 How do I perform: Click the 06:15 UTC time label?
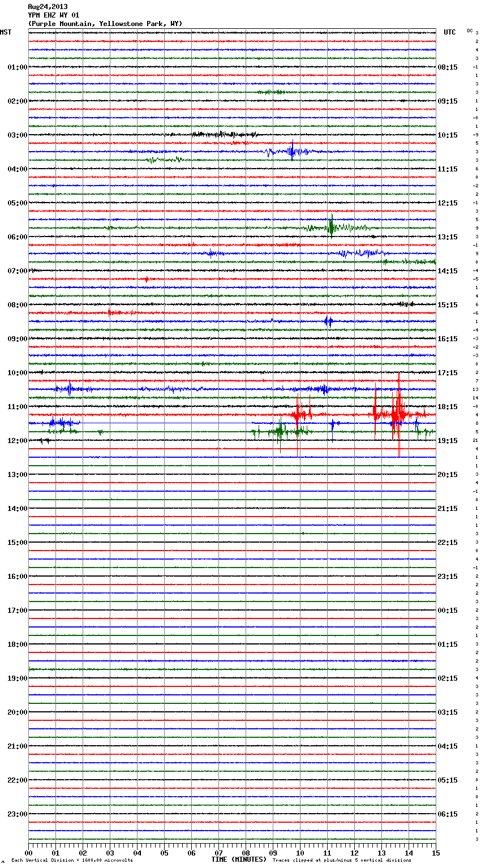pyautogui.click(x=448, y=814)
